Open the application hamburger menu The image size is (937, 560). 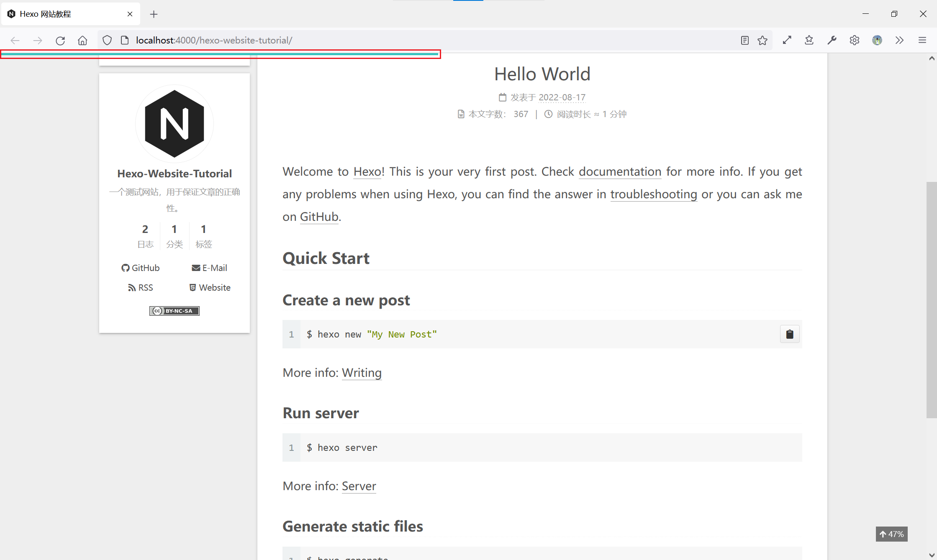(x=922, y=40)
